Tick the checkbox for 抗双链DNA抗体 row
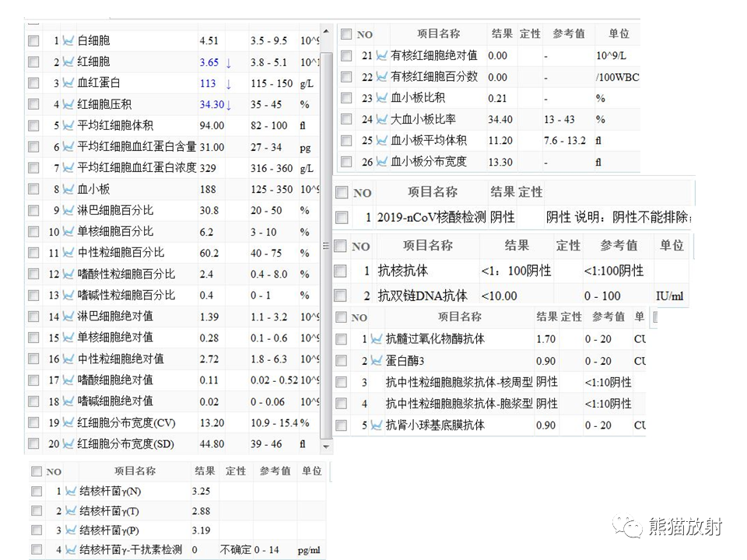 pos(340,296)
